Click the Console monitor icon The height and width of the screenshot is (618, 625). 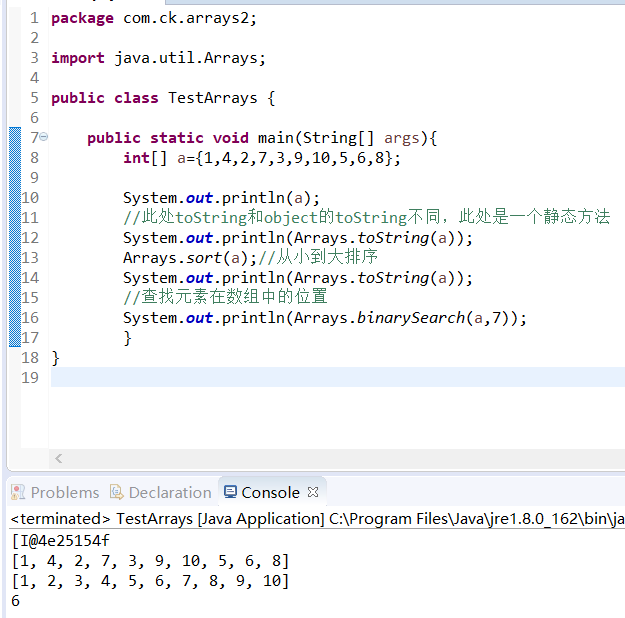pyautogui.click(x=230, y=492)
